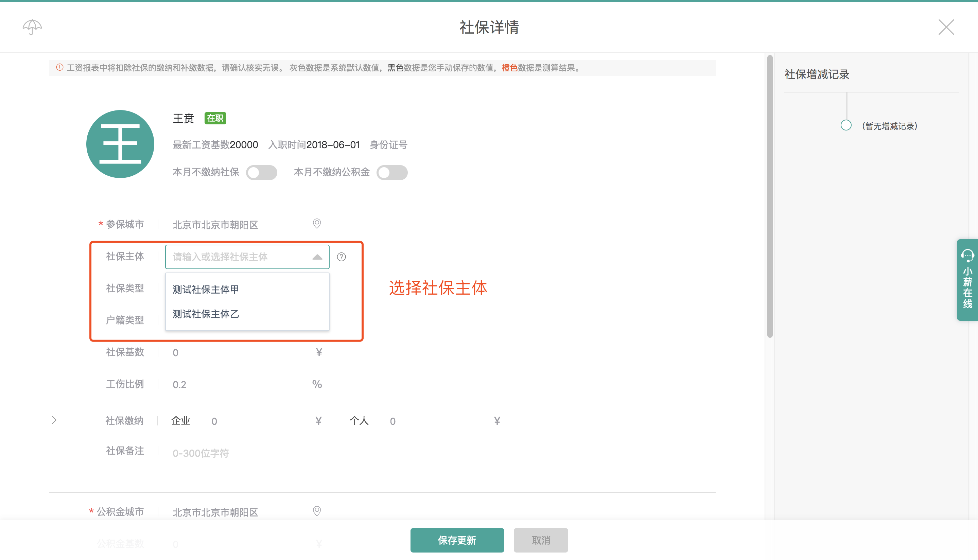The image size is (978, 560).
Task: Open the 小薪在线 support widget
Action: [967, 280]
